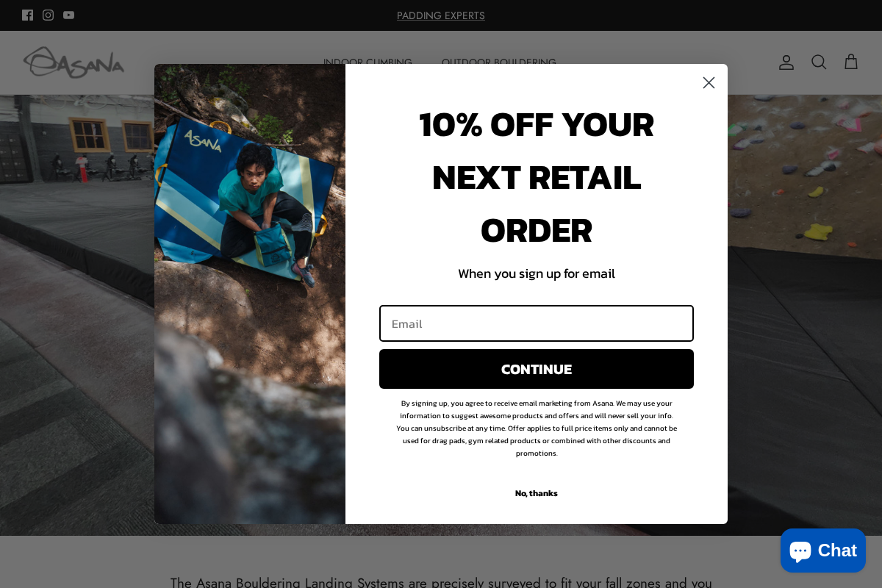Open the Indoor Climbing menu

(x=367, y=62)
